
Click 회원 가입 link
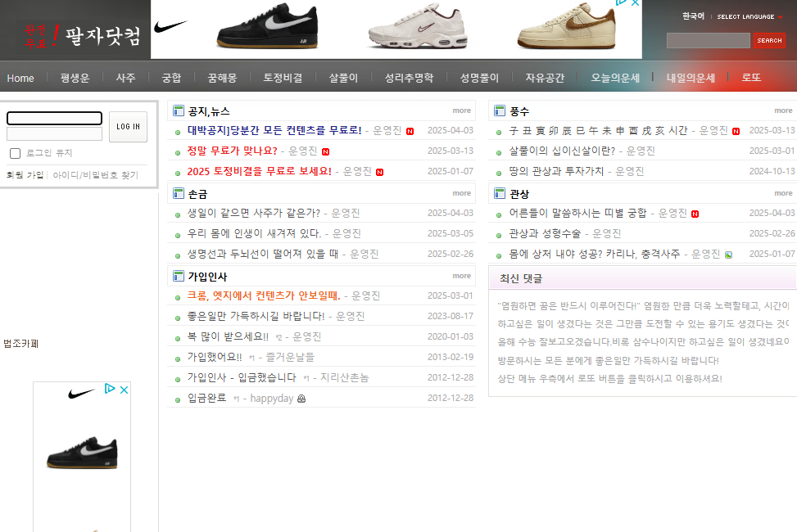pyautogui.click(x=25, y=175)
